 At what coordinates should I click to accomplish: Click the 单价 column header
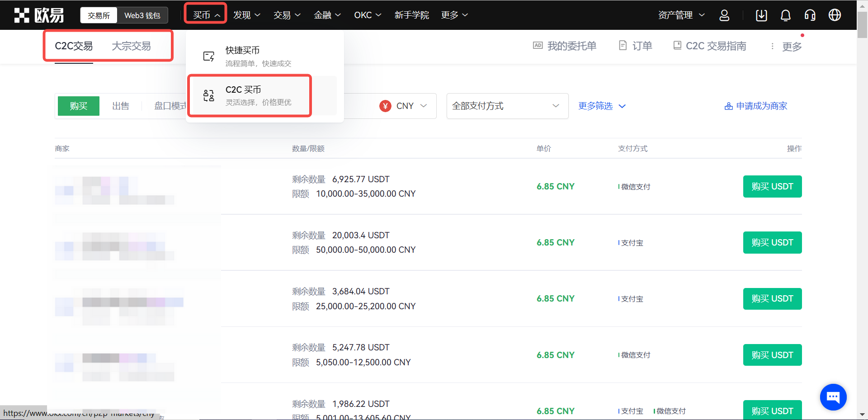point(543,149)
